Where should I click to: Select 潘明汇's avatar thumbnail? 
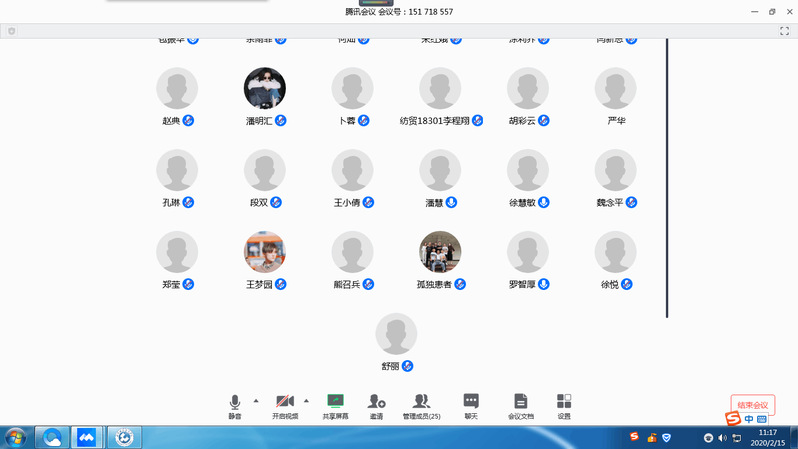265,88
